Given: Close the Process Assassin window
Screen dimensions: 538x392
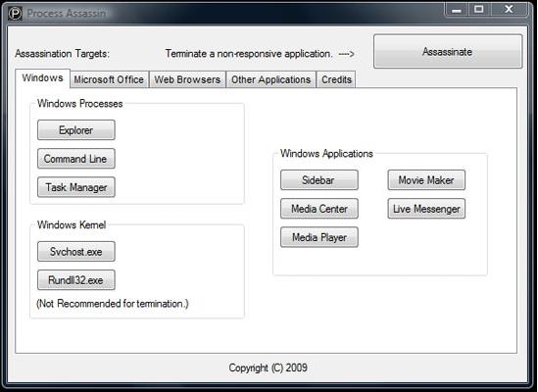Looking at the screenshot, I should [x=509, y=10].
